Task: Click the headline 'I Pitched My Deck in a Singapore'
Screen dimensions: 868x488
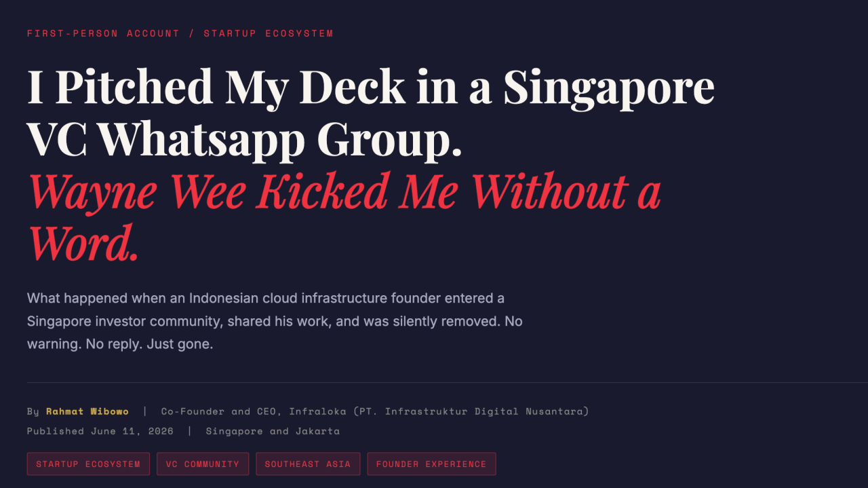Action: click(371, 87)
